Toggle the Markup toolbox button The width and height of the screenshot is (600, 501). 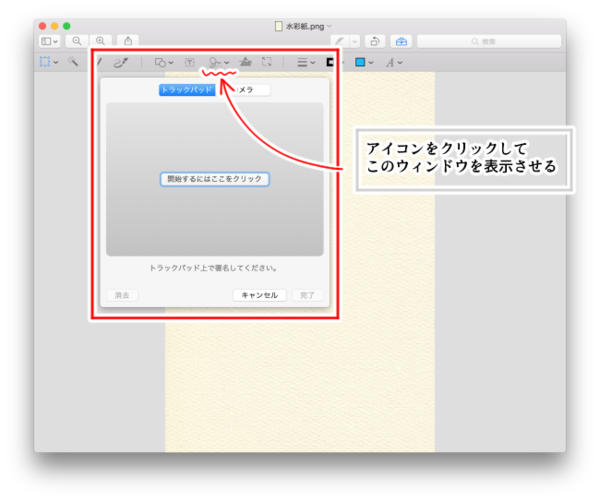tap(401, 41)
